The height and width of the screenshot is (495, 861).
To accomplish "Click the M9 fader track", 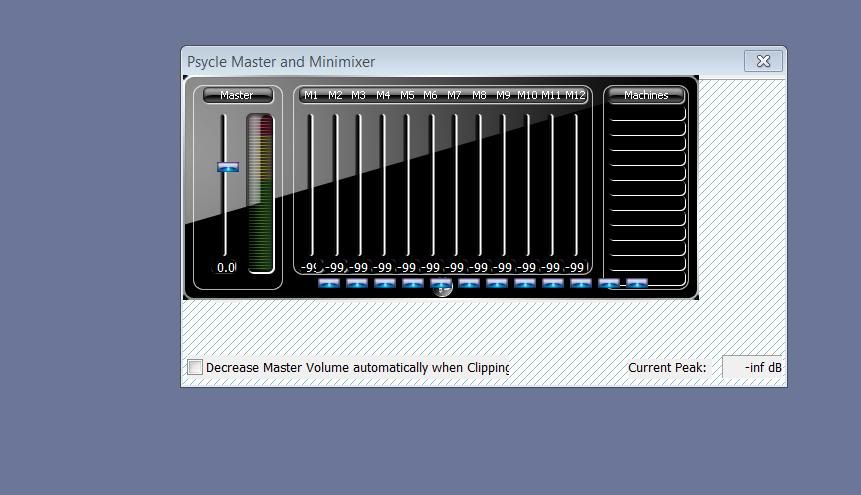I will (504, 185).
